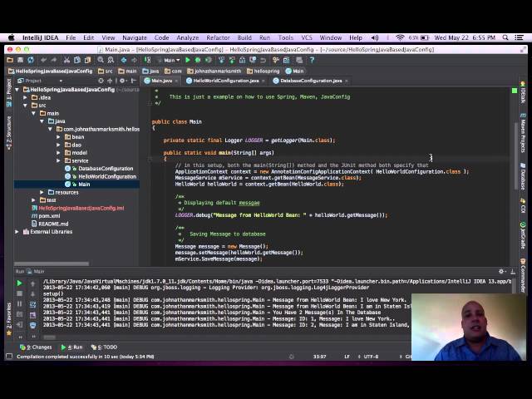The height and width of the screenshot is (399, 532).
Task: Toggle the Favorites tool window stripe button
Action: [x=9, y=319]
